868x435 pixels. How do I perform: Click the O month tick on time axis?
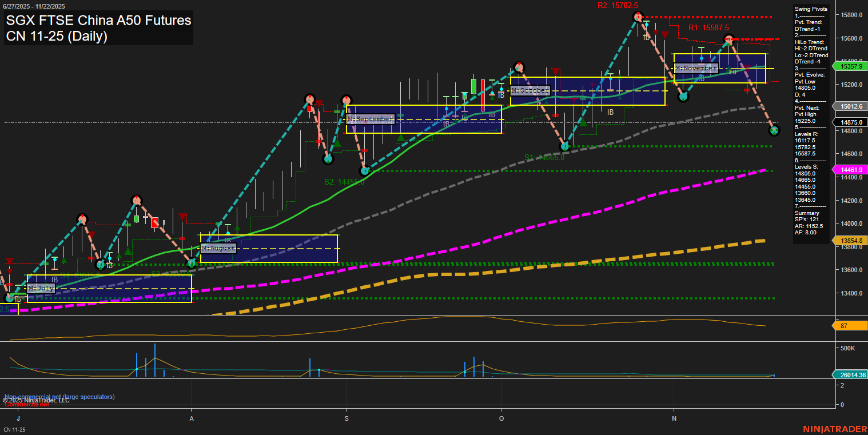click(x=501, y=418)
